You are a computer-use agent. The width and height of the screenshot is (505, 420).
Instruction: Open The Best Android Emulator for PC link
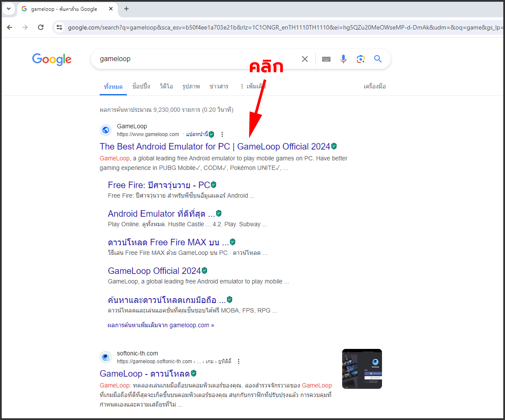click(x=214, y=147)
